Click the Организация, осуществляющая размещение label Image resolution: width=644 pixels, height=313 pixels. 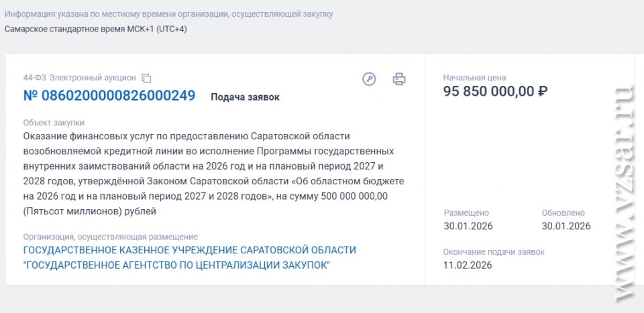click(x=110, y=237)
